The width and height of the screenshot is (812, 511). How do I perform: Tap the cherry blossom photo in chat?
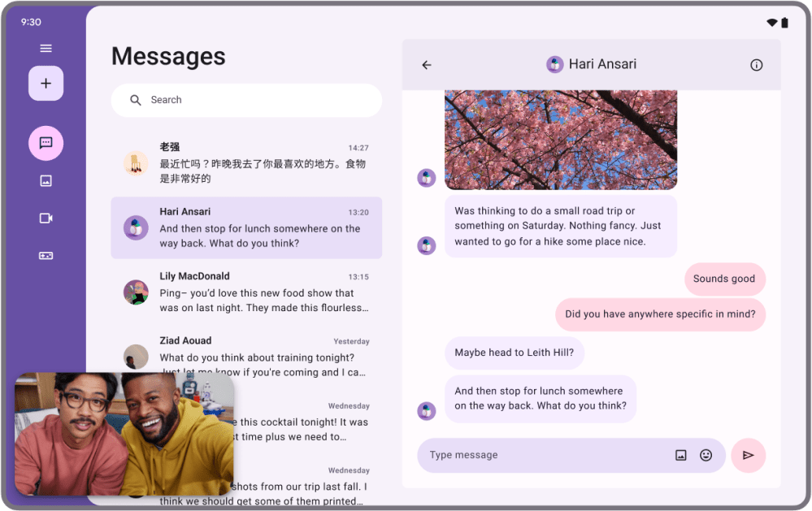560,139
